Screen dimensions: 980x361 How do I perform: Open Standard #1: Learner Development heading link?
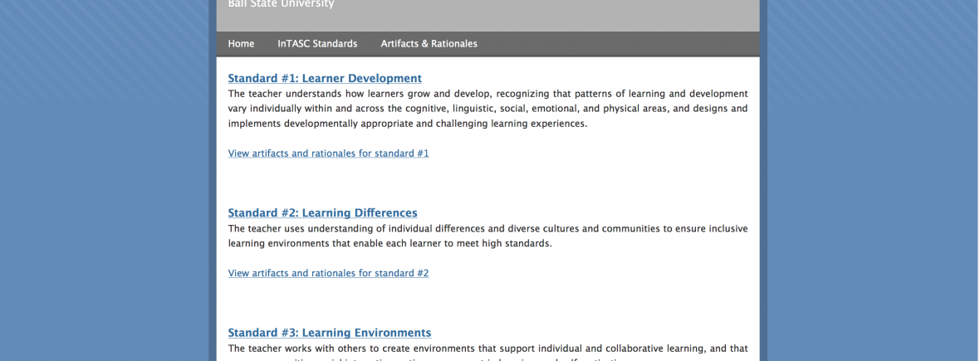pyautogui.click(x=325, y=79)
